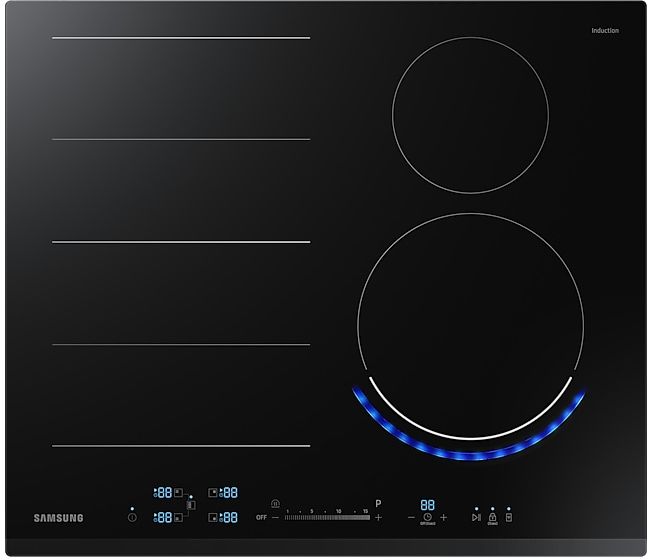648x560 pixels.
Task: Tap the lower-right zone 88 display
Action: coord(230,517)
